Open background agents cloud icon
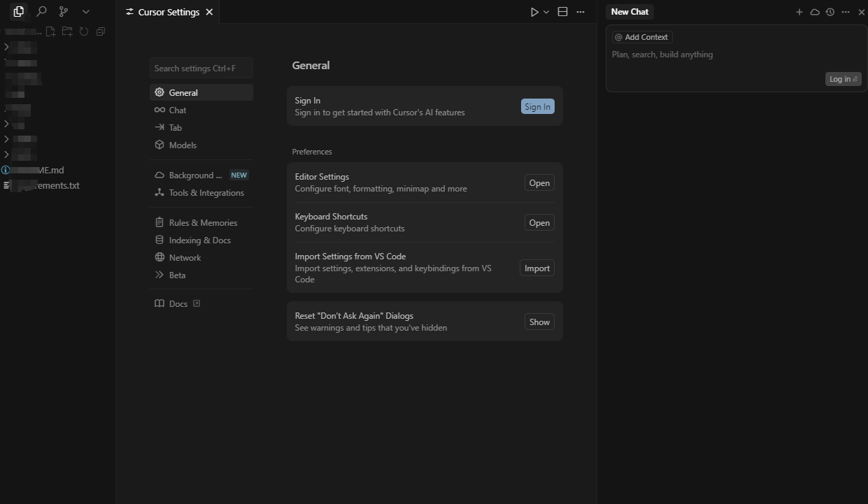The height and width of the screenshot is (504, 868). pyautogui.click(x=815, y=12)
